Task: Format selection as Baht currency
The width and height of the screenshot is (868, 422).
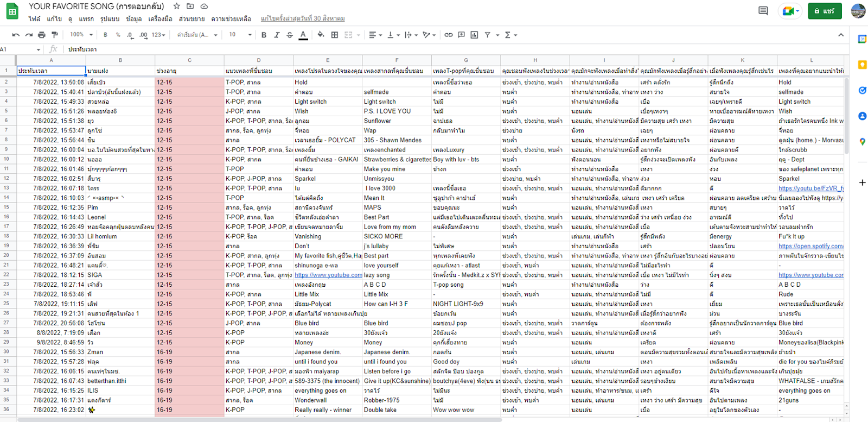Action: pos(105,35)
